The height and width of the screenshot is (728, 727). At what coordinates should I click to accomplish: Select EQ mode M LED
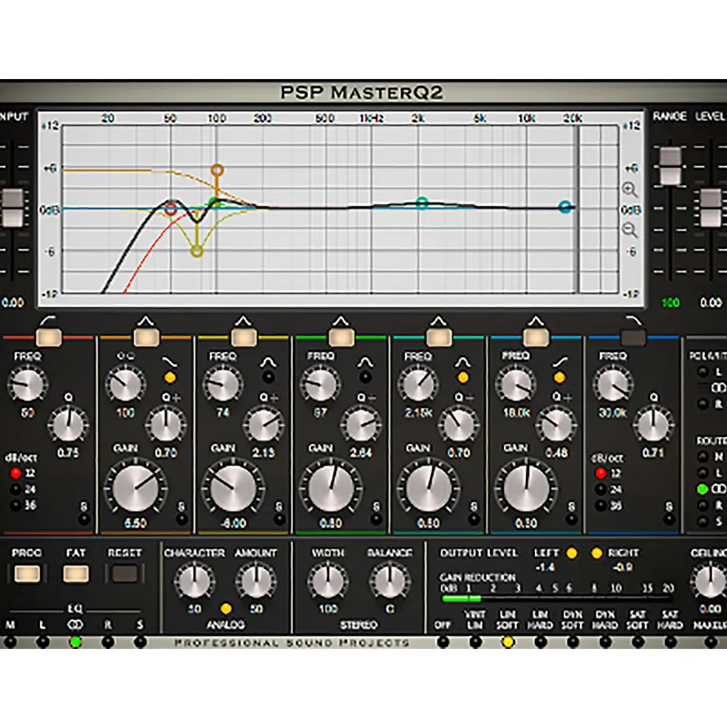(10, 642)
